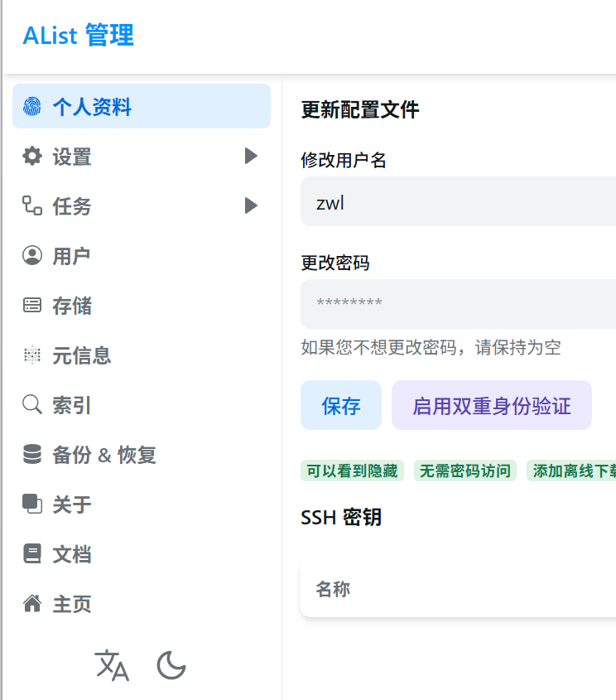
Task: Go to 主页 menu item
Action: click(x=142, y=604)
